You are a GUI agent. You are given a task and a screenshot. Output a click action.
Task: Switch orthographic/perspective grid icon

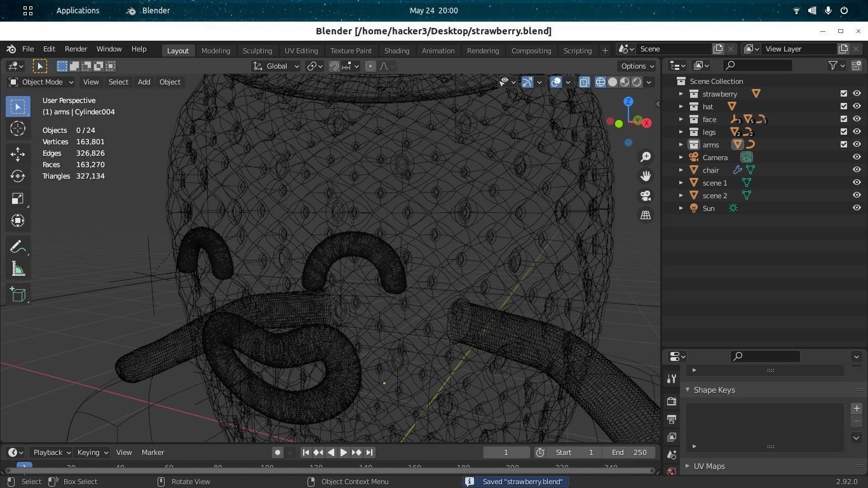tap(646, 215)
